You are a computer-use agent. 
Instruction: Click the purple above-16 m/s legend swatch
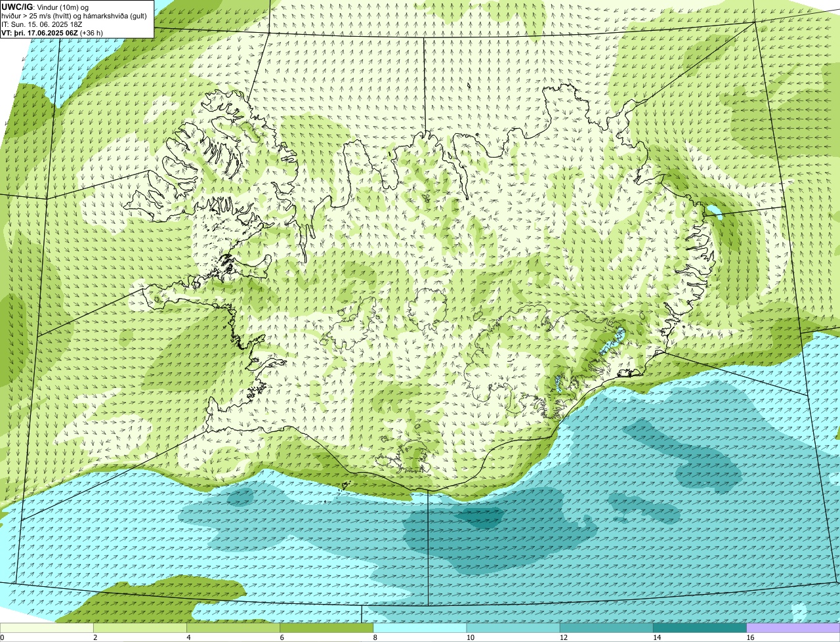pyautogui.click(x=793, y=628)
